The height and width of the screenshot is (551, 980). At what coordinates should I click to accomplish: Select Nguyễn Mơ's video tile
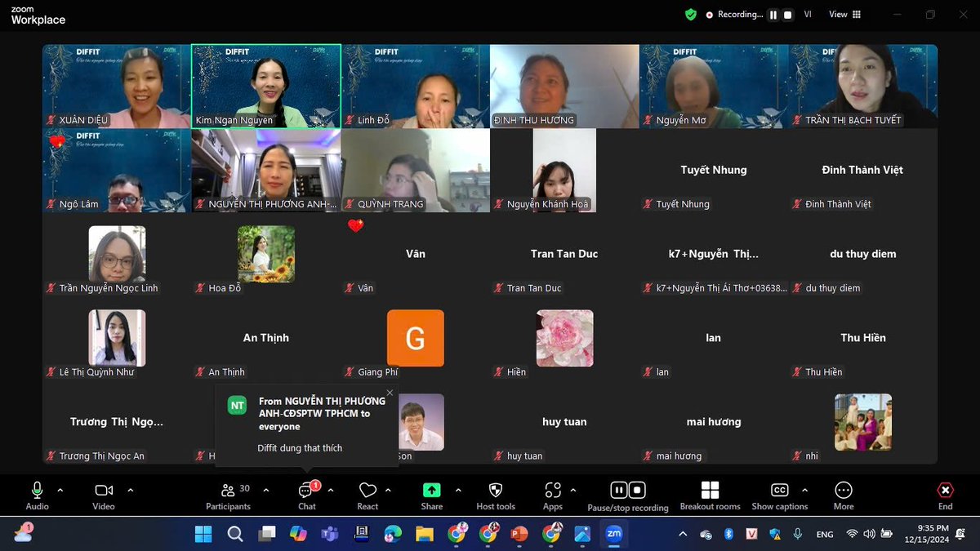pyautogui.click(x=714, y=86)
